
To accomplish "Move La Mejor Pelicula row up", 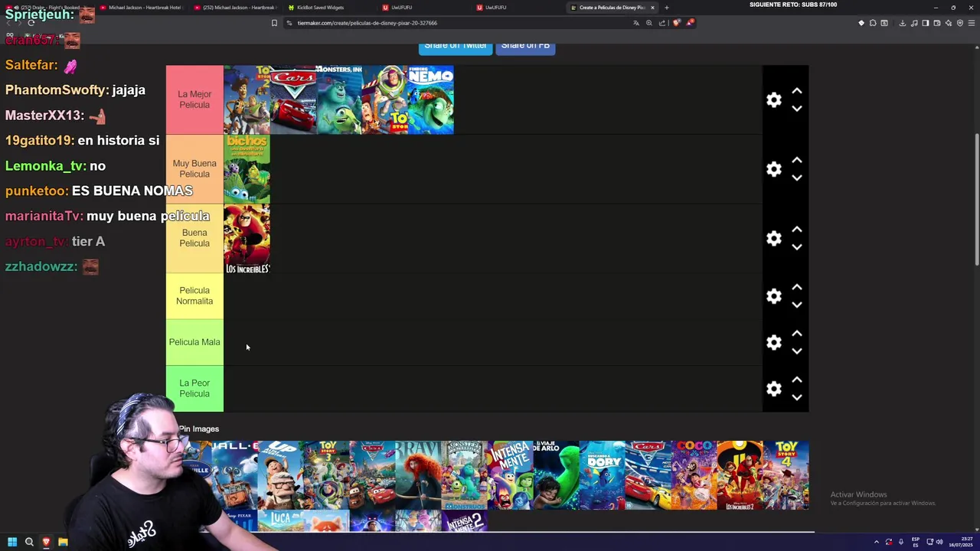I will (x=797, y=91).
